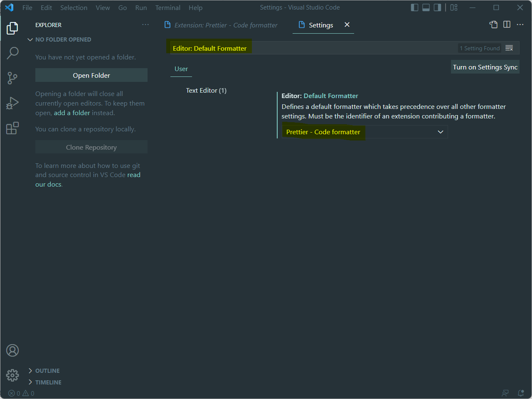Open the Manage gear menu
The height and width of the screenshot is (399, 532).
tap(12, 375)
